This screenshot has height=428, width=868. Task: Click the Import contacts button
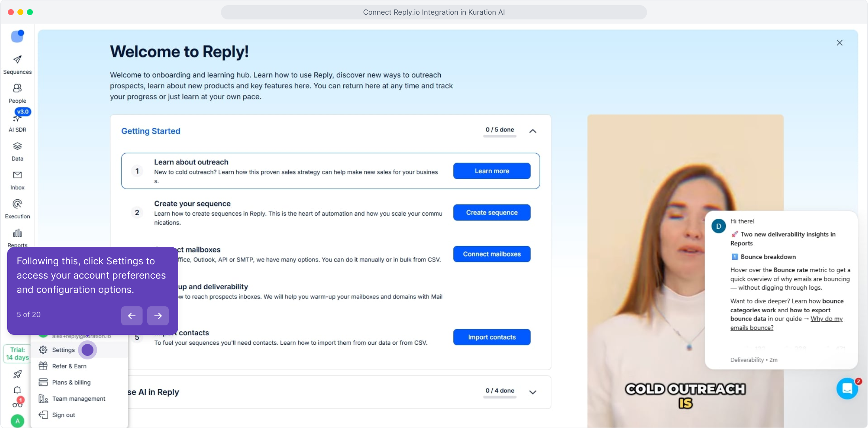492,337
